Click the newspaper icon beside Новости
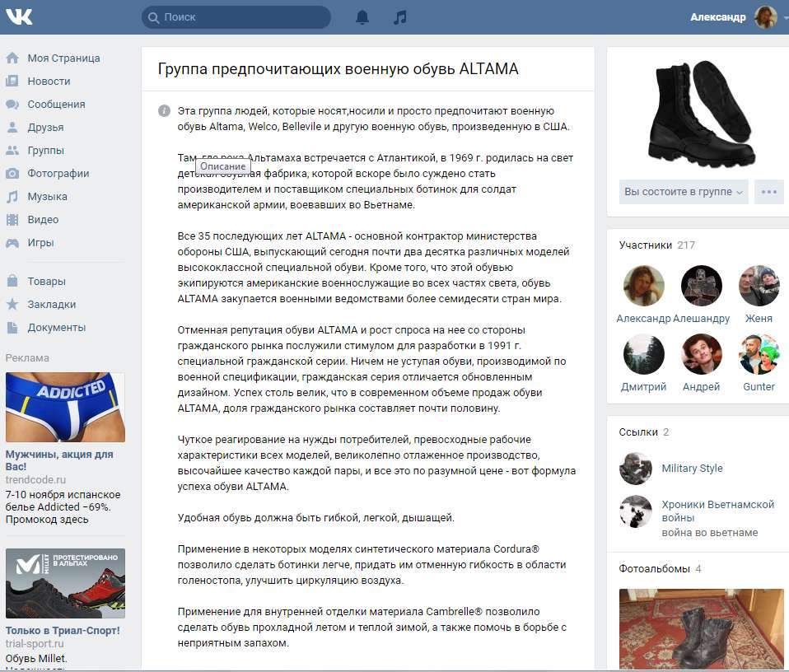789x672 pixels. 12,81
